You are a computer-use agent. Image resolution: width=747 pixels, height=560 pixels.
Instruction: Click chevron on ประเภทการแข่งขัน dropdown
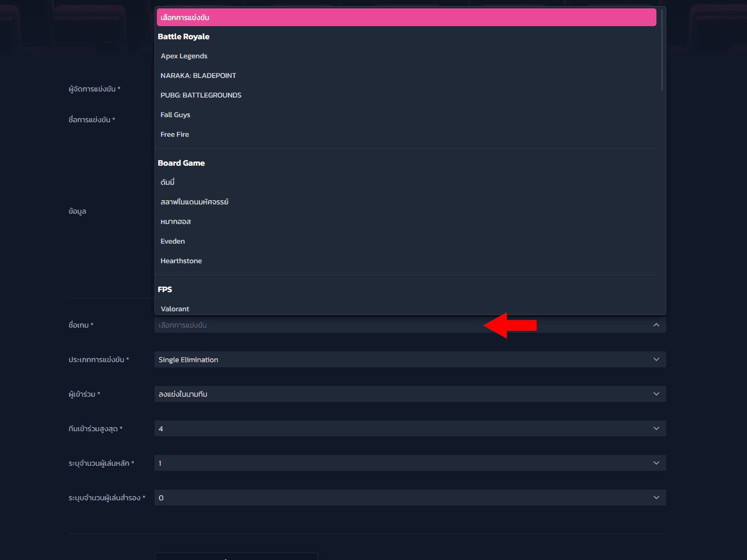tap(656, 359)
